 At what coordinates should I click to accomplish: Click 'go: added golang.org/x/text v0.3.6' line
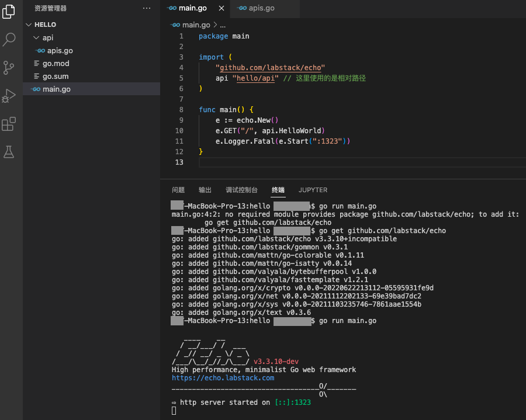pyautogui.click(x=241, y=313)
